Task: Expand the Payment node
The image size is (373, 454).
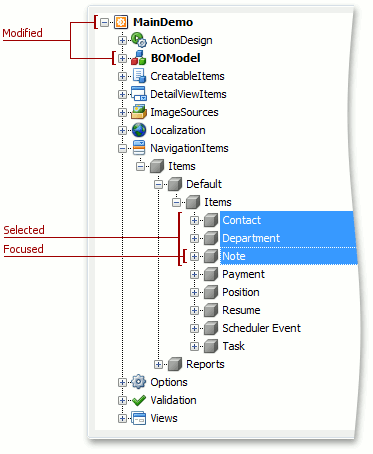Action: tap(194, 274)
